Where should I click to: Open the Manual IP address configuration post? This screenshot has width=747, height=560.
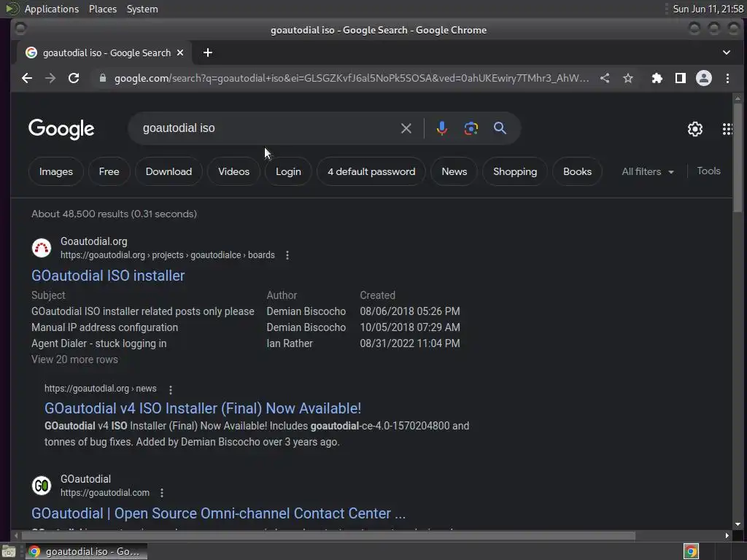(x=105, y=327)
